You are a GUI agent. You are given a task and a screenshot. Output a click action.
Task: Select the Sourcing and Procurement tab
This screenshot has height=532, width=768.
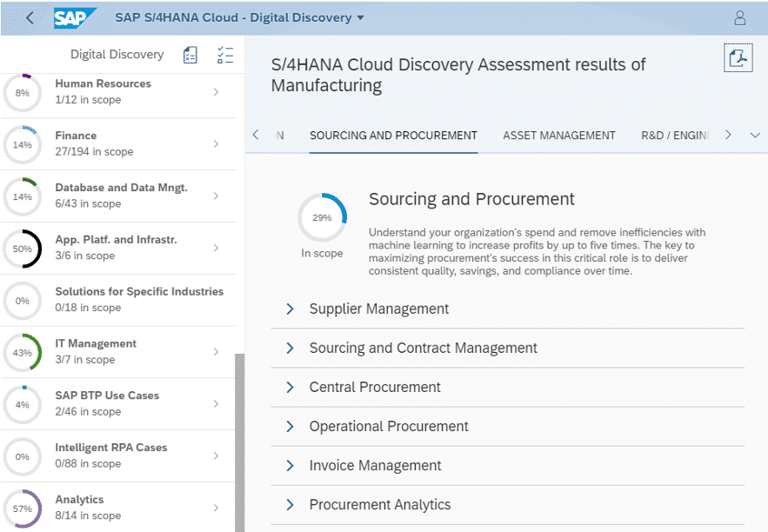pyautogui.click(x=393, y=136)
